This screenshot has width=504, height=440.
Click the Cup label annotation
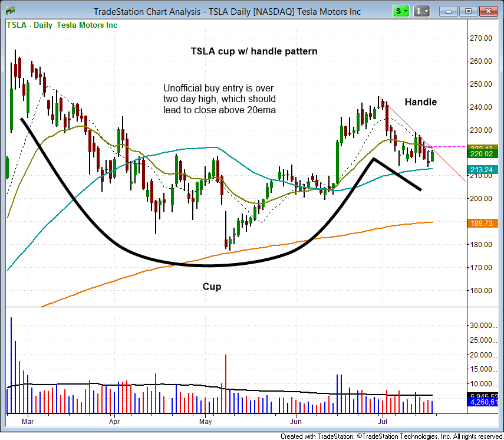click(212, 287)
